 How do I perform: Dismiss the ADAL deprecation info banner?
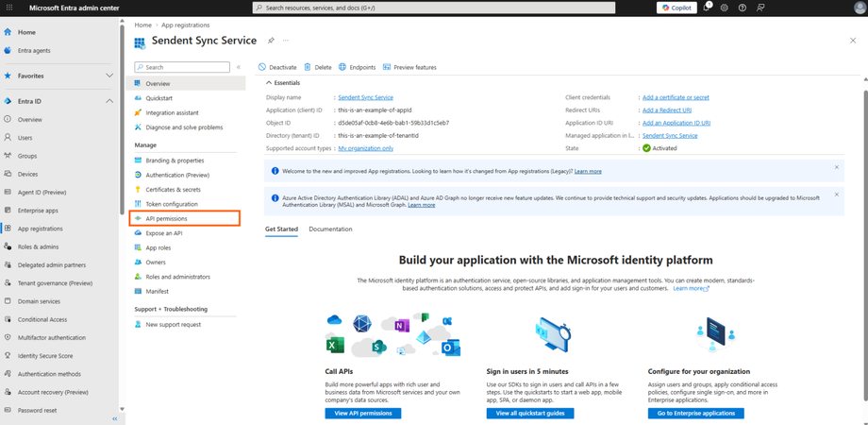836,195
